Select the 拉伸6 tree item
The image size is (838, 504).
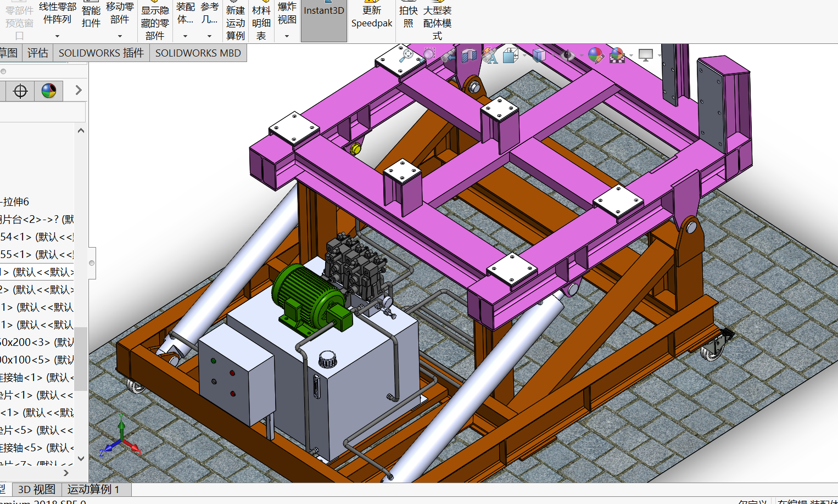pyautogui.click(x=15, y=202)
